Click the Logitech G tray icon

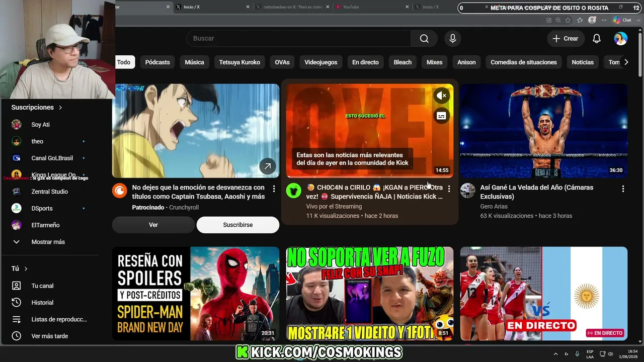[567, 354]
